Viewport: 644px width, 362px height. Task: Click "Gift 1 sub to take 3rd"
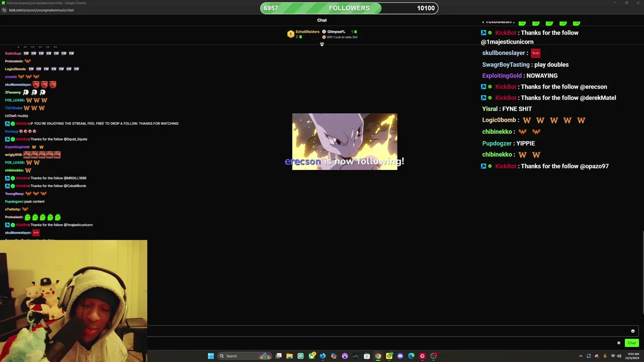click(342, 37)
